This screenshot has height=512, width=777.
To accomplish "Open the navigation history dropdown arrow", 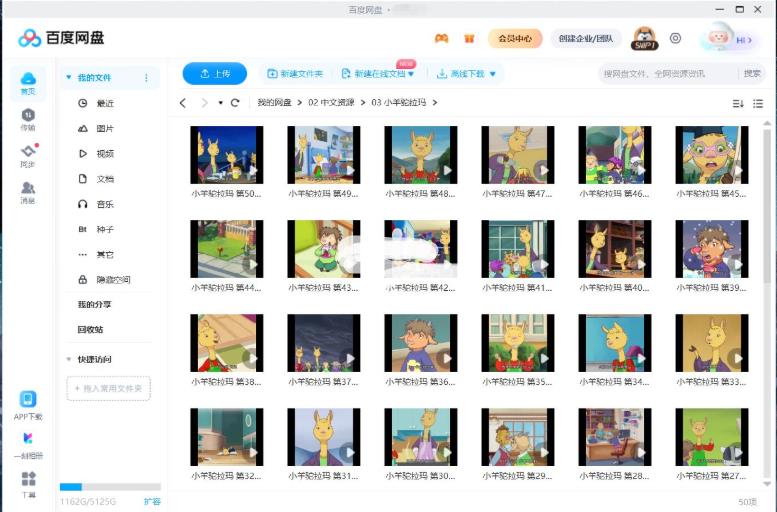I will pyautogui.click(x=221, y=103).
